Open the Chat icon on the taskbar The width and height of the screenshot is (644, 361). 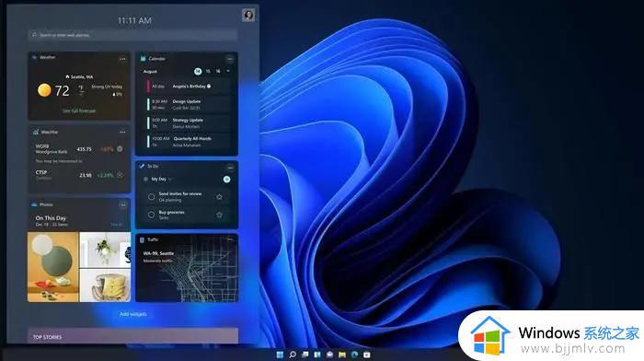329,355
